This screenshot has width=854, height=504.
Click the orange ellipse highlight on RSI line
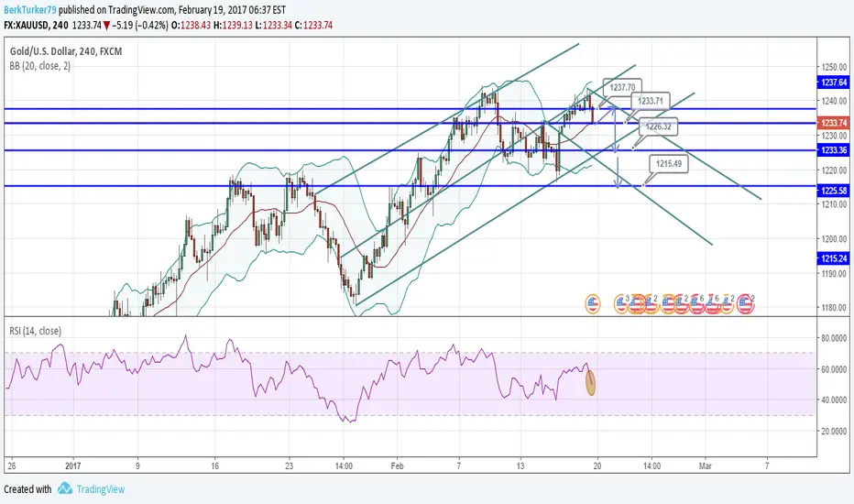coord(590,382)
